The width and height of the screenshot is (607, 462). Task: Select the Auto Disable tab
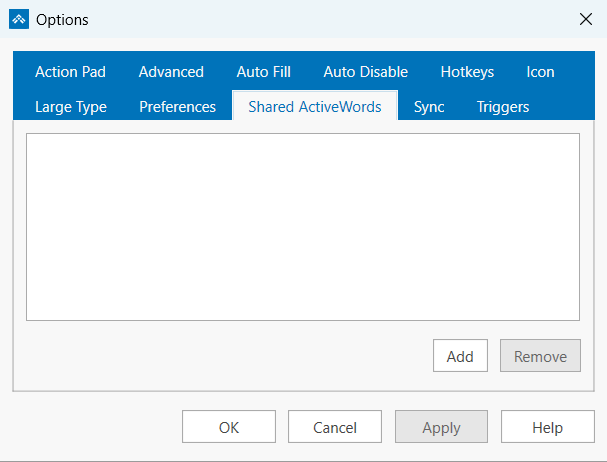[x=365, y=72]
